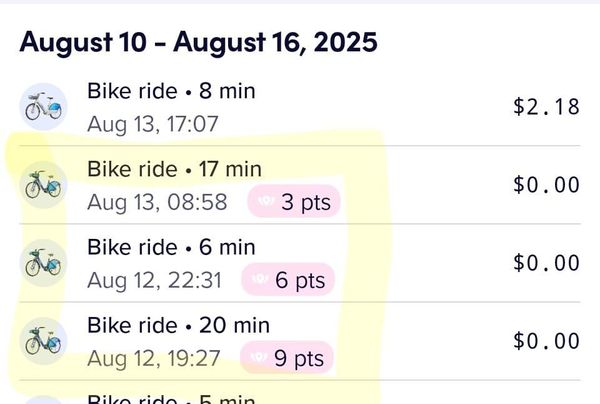Click the bike icon for the 8 min ride
This screenshot has height=404, width=600.
(44, 105)
